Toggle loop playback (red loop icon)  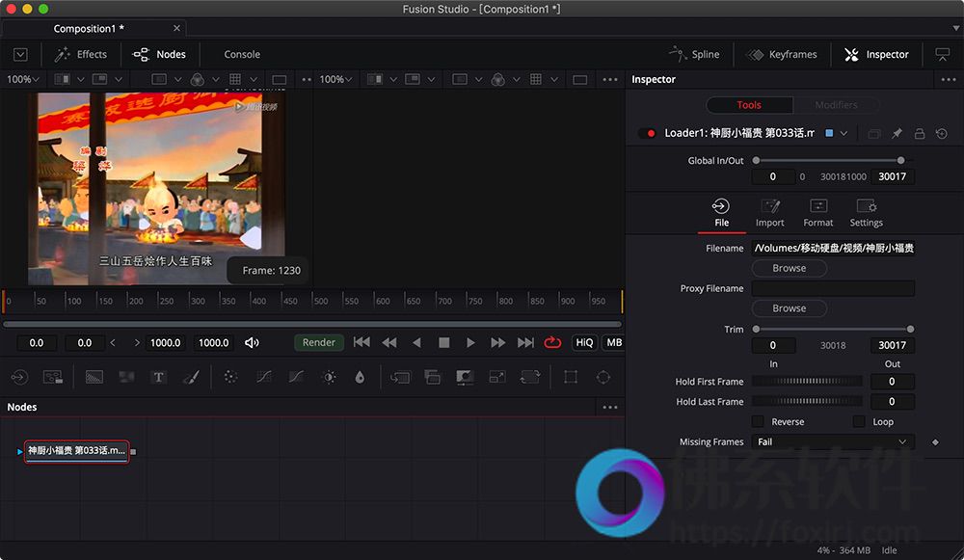tap(552, 342)
